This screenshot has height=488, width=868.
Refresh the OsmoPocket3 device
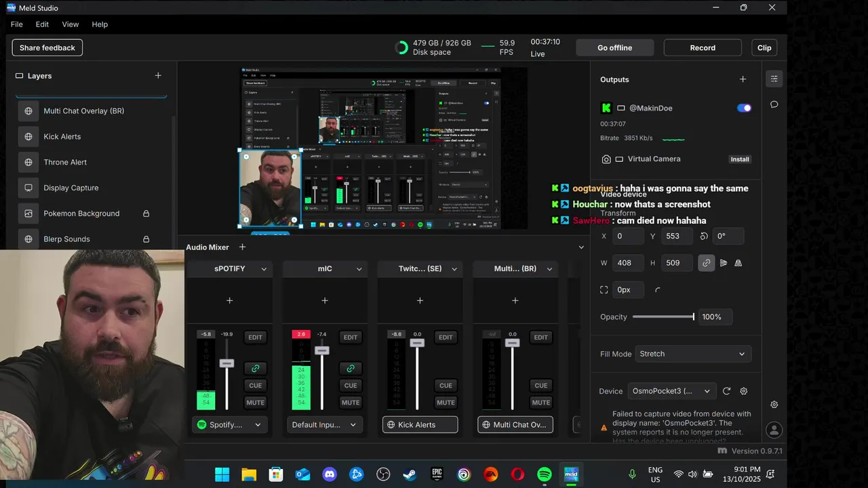726,391
